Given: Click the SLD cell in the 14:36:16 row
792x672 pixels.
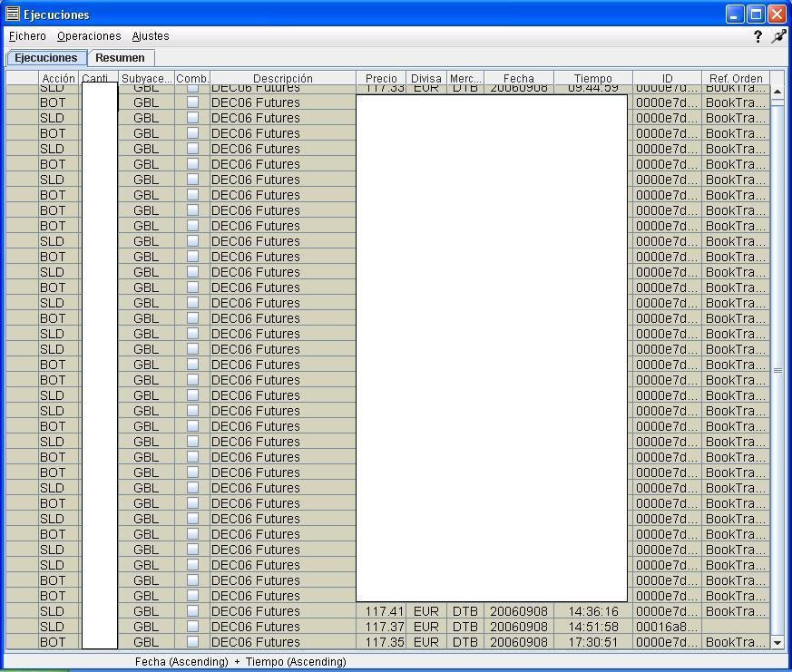Looking at the screenshot, I should pyautogui.click(x=59, y=611).
